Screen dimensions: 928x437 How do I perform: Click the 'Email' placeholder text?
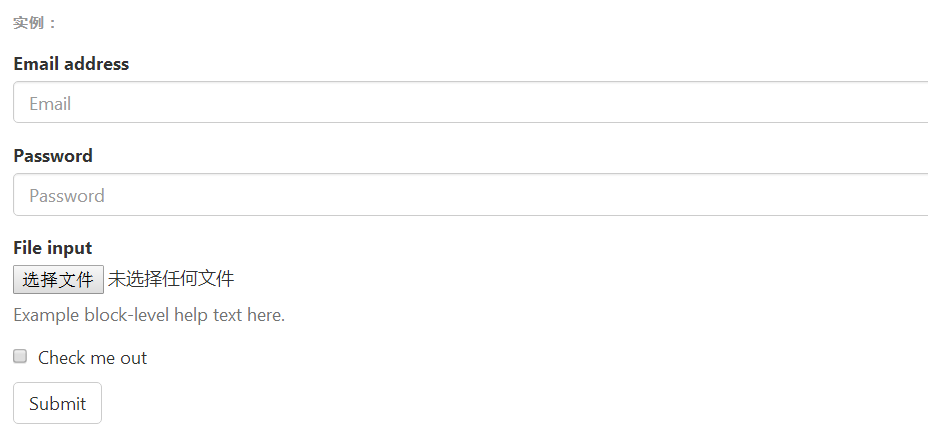click(x=50, y=104)
